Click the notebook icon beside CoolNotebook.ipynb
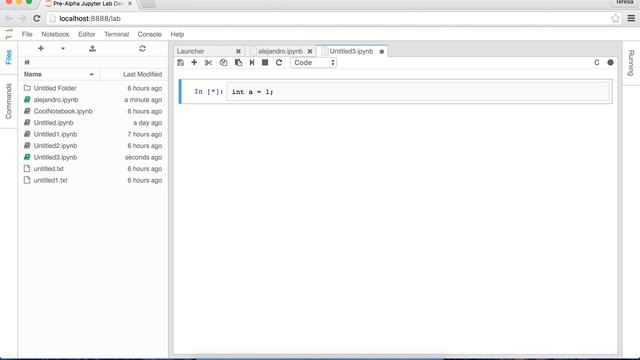The image size is (640, 360). click(x=27, y=111)
